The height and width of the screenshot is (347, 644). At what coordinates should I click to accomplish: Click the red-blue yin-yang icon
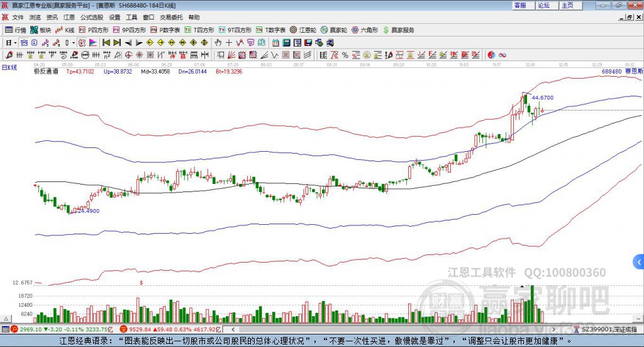click(x=491, y=55)
